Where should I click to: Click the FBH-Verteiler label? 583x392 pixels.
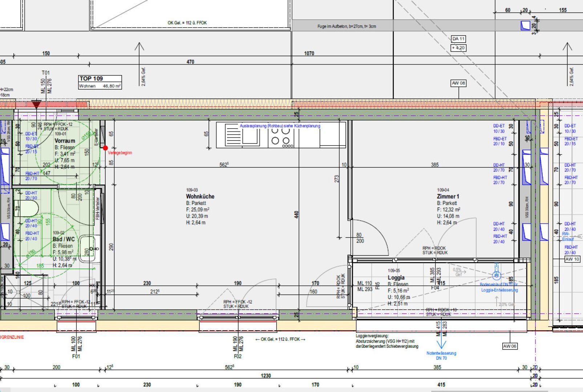click(x=97, y=208)
